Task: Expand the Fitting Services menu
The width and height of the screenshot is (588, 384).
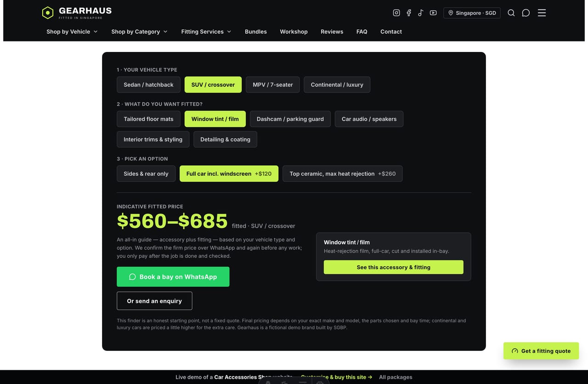Action: (206, 32)
